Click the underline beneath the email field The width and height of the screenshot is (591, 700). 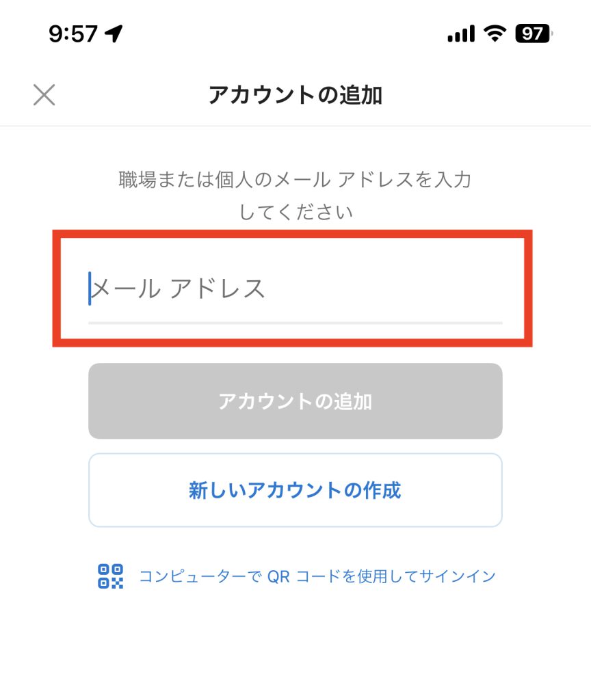(x=295, y=322)
